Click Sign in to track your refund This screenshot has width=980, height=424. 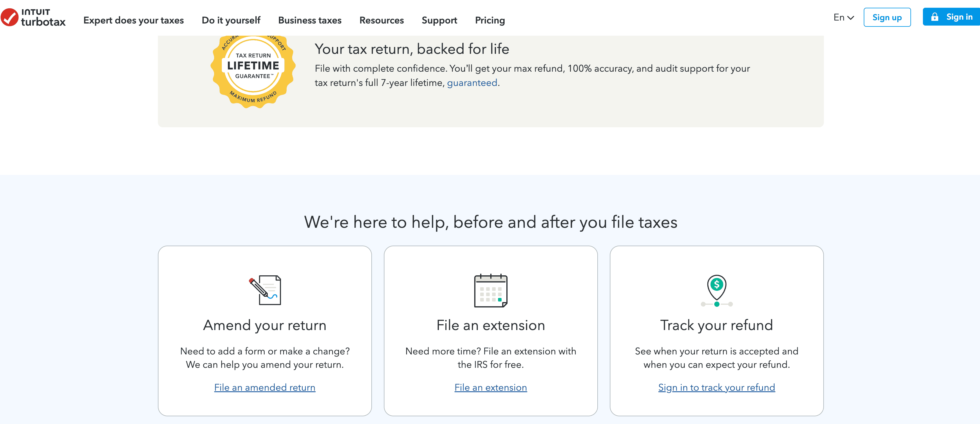coord(716,387)
